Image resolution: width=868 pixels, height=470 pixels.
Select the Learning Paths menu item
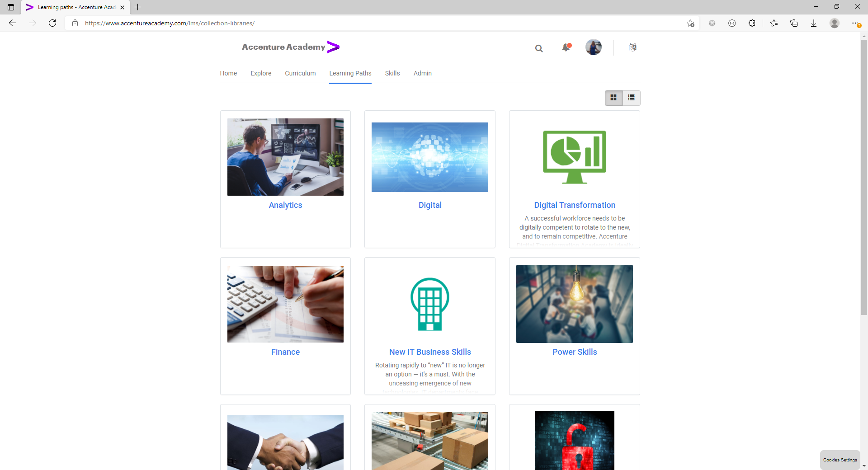[x=350, y=73]
